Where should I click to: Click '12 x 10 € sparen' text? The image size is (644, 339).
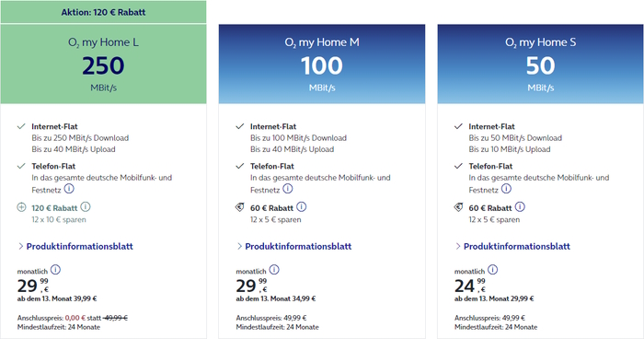[59, 219]
